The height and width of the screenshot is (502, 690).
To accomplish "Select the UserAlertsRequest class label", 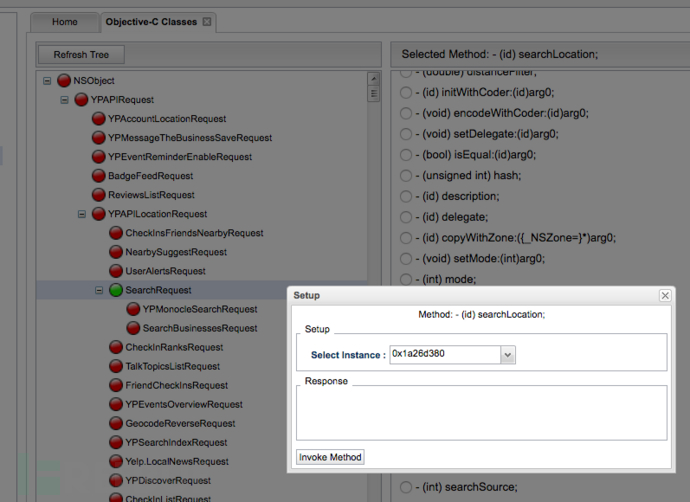I will click(x=165, y=271).
